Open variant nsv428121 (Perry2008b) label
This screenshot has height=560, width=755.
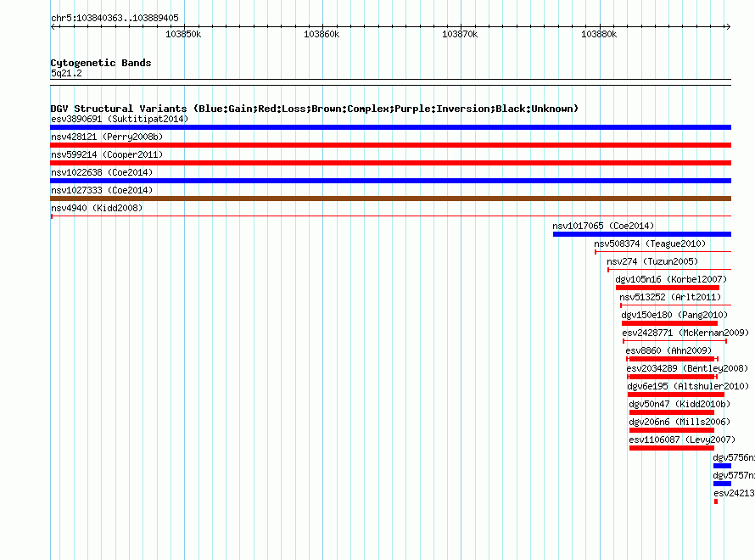[107, 137]
